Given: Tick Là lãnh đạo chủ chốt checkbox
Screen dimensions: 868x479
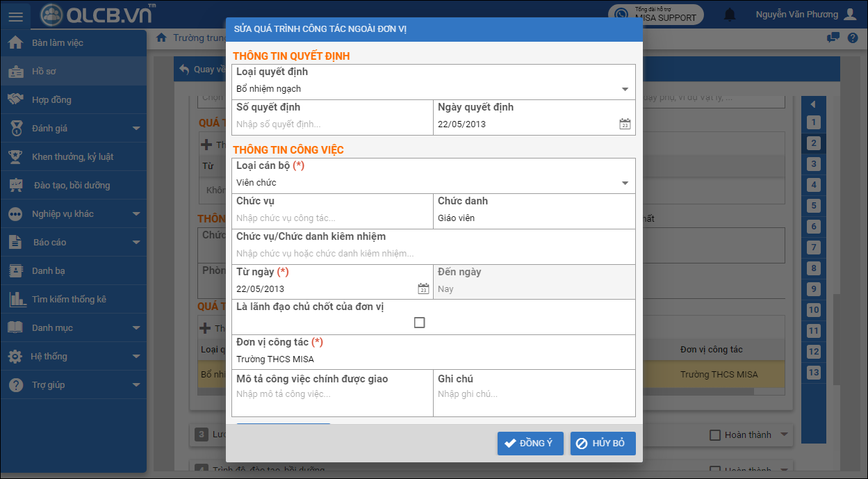Looking at the screenshot, I should (419, 323).
